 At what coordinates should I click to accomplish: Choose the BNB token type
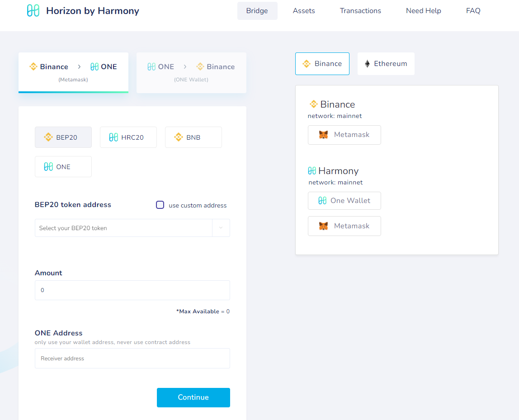[193, 137]
